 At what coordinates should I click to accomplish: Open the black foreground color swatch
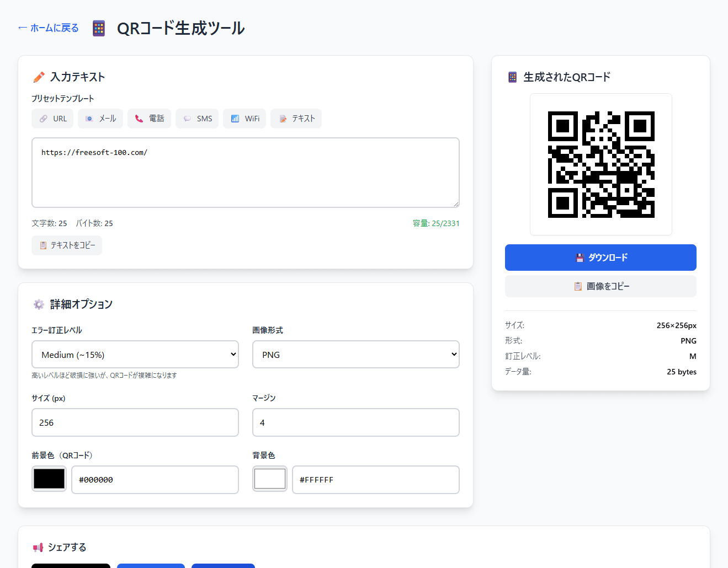49,479
